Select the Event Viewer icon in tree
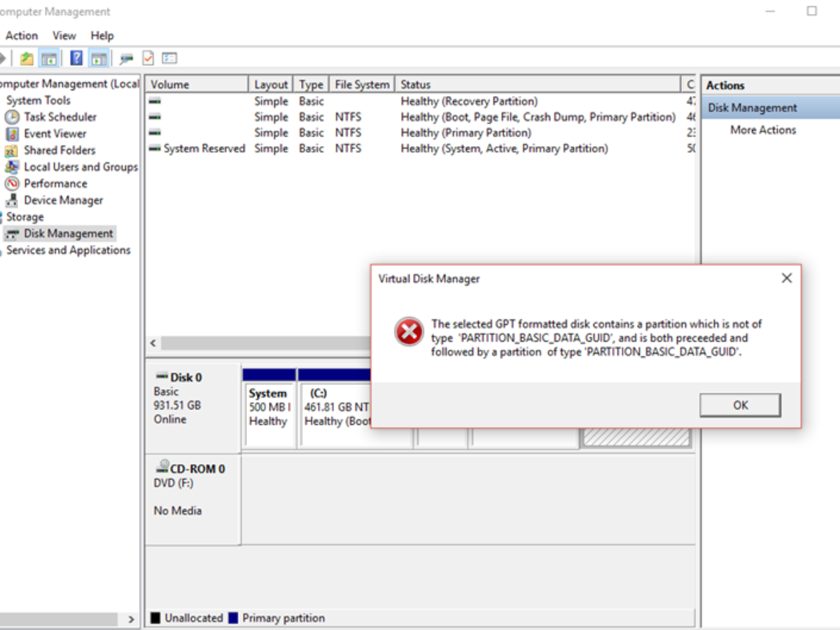Screen dimensions: 840x630 12,134
